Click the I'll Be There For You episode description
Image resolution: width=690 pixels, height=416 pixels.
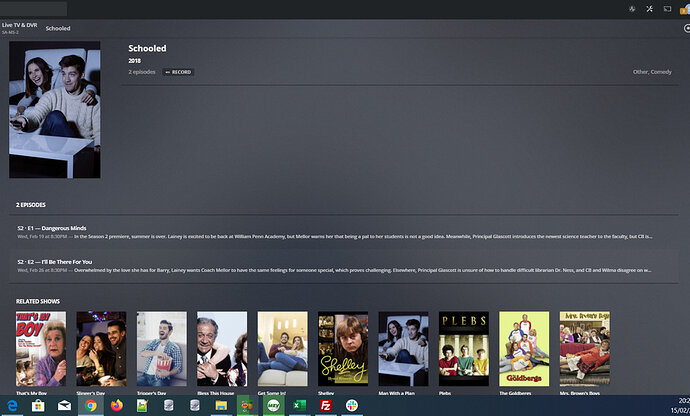click(363, 270)
